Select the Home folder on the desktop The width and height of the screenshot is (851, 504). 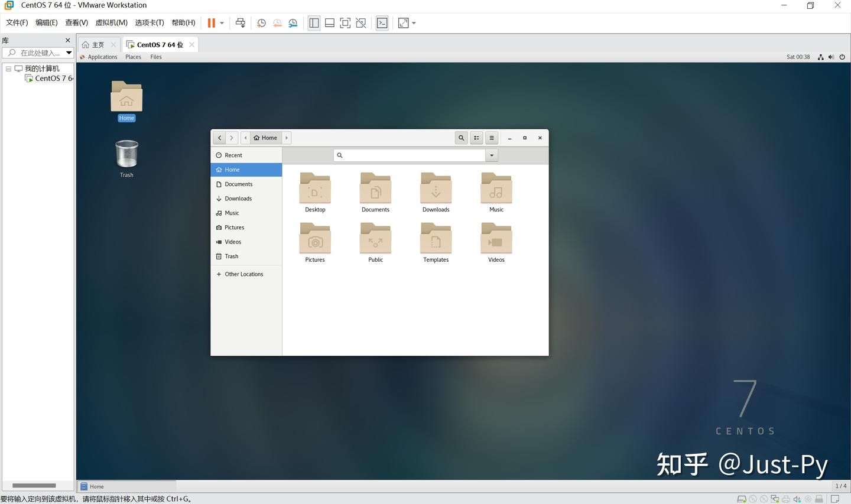point(126,101)
